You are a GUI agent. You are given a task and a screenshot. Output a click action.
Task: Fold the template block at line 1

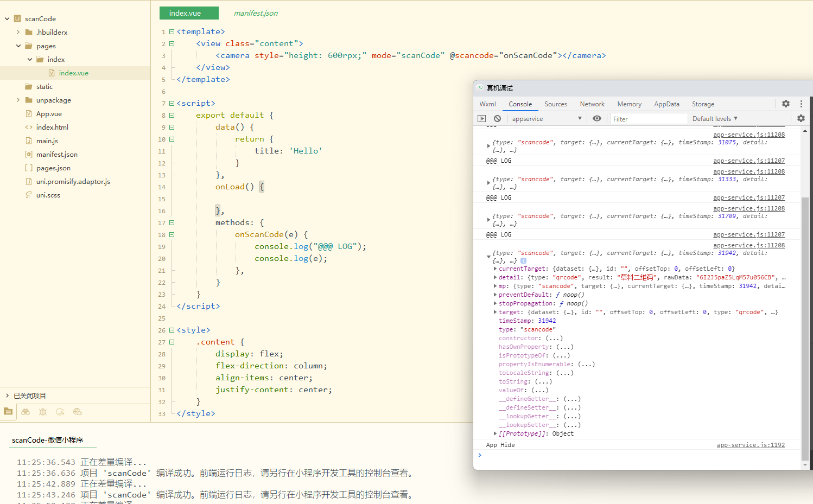pyautogui.click(x=172, y=31)
